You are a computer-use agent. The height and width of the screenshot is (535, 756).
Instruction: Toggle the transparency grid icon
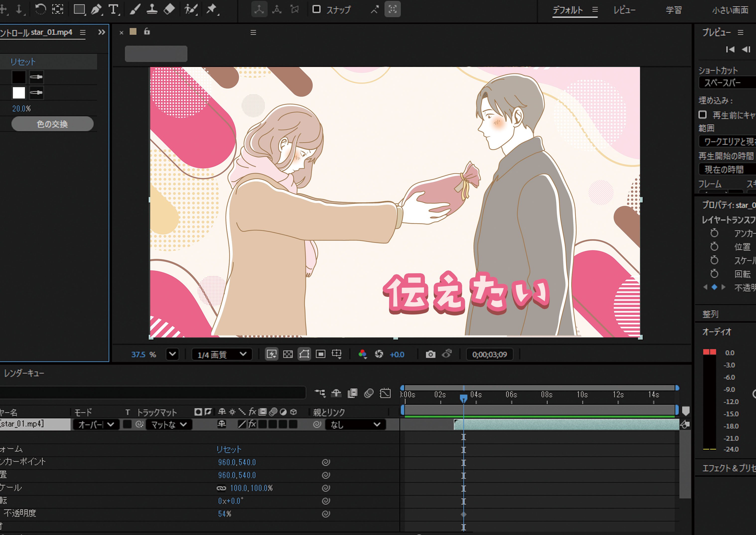(x=288, y=355)
